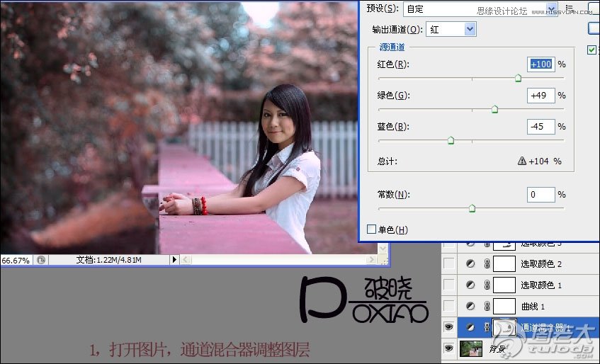The image size is (600, 364).
Task: Click adjustment icon of 曲线 1 layer
Action: 470,306
